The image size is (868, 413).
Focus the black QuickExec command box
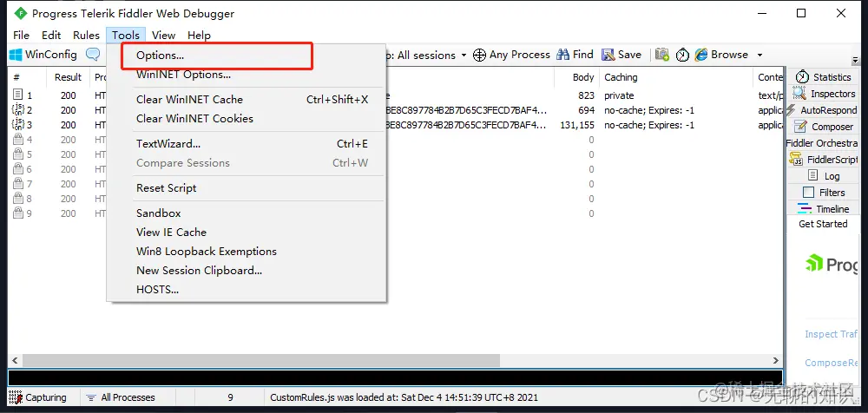point(395,377)
